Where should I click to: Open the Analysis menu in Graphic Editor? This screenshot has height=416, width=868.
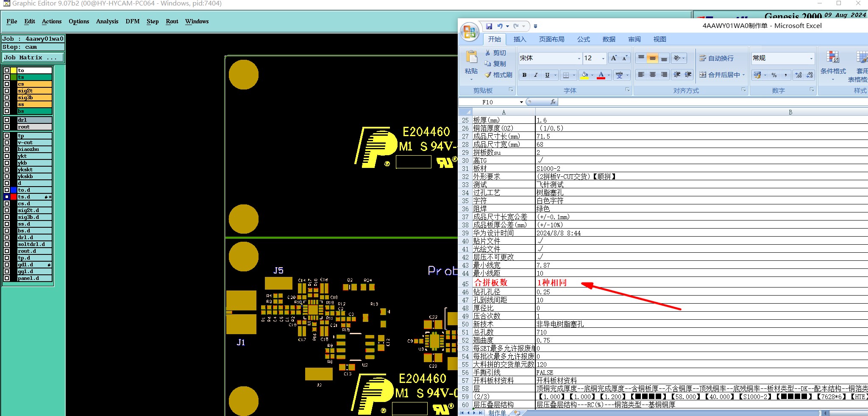[x=107, y=21]
